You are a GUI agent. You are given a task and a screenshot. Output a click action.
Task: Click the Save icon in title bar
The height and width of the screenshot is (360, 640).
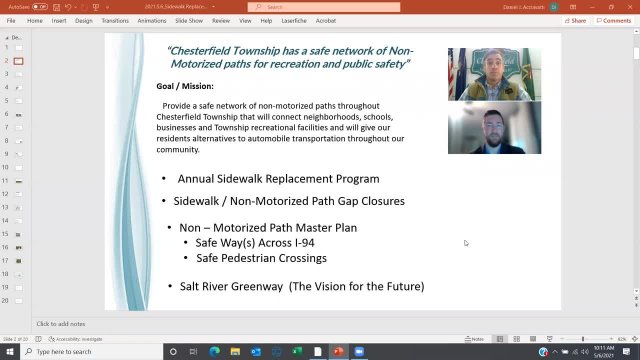click(x=56, y=7)
